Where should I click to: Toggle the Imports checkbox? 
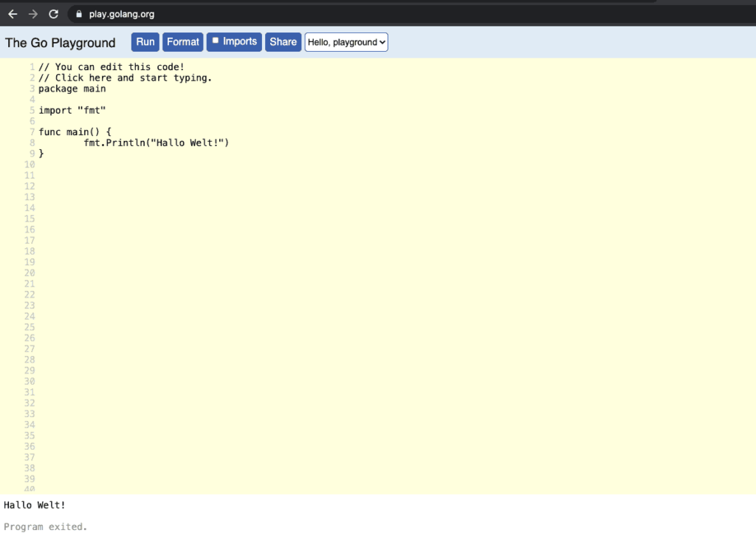pos(216,41)
